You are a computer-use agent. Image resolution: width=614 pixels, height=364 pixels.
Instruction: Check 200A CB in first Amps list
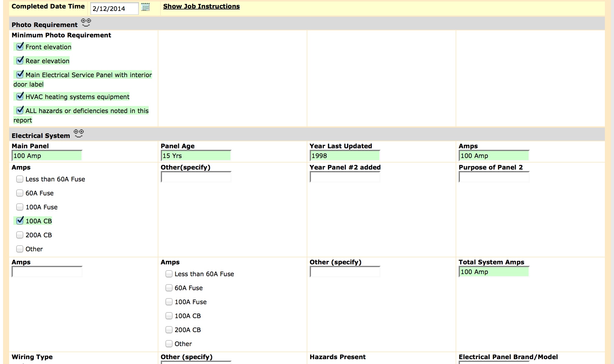click(x=20, y=235)
